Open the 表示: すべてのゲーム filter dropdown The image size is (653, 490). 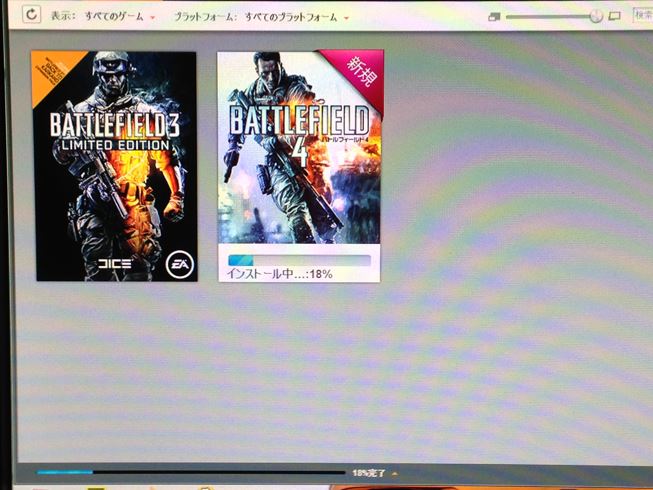[103, 17]
